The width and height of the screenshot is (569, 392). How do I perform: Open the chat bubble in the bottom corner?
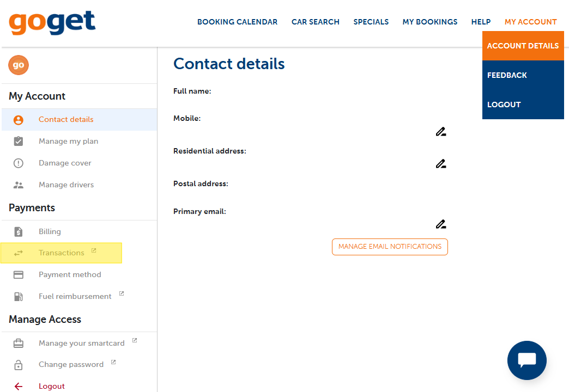[x=526, y=360]
